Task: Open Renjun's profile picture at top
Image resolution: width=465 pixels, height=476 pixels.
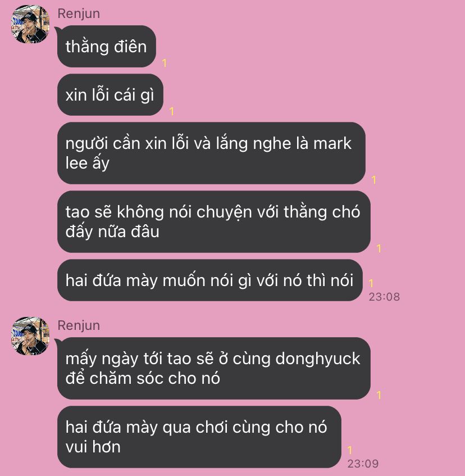Action: 30,24
